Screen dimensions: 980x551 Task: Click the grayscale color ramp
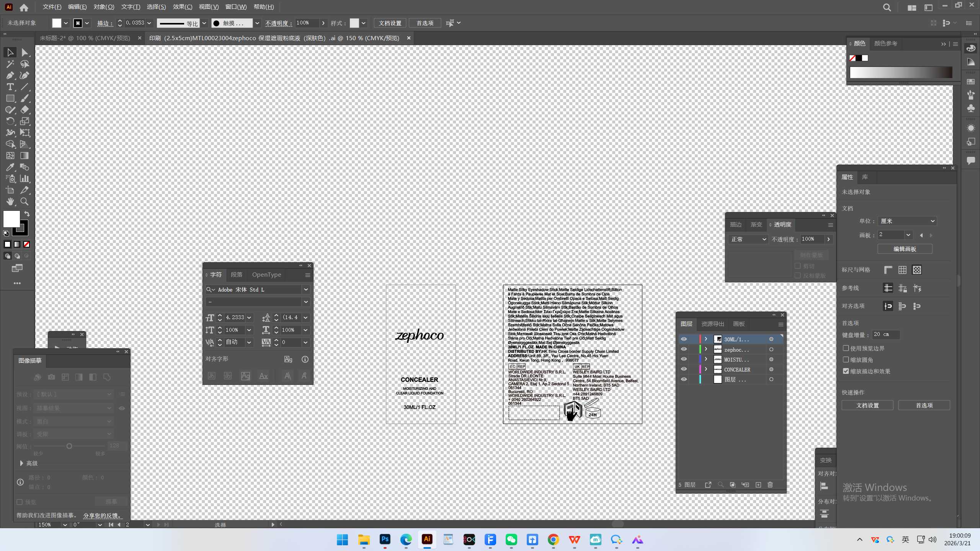tap(901, 73)
